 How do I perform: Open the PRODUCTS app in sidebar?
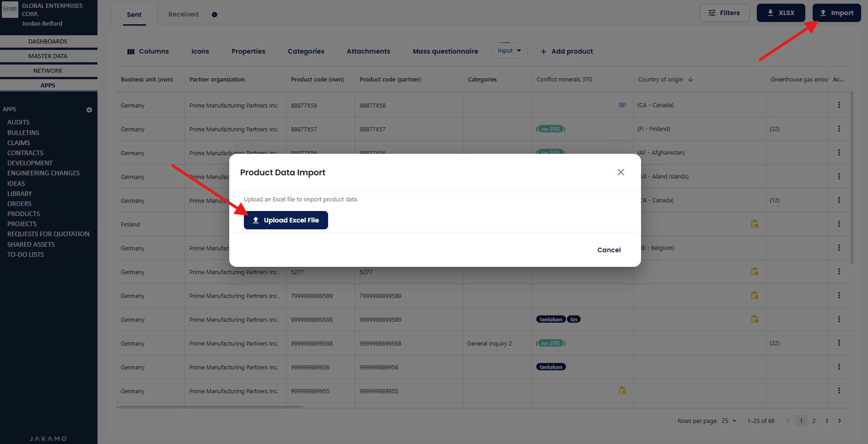point(24,214)
